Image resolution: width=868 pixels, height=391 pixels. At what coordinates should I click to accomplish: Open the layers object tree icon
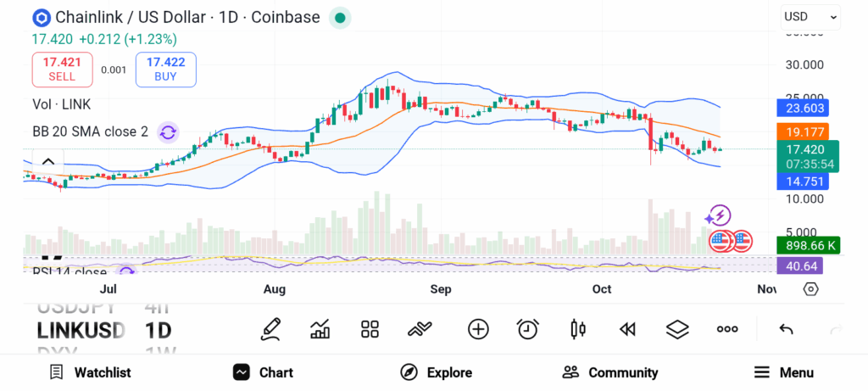click(x=677, y=329)
